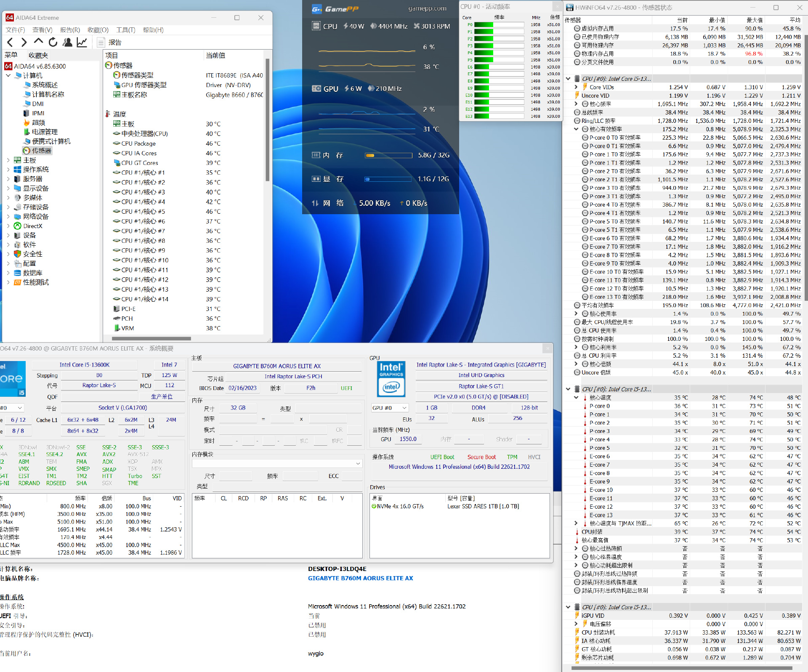Collapse the 计算机 tree node
The image size is (808, 672).
click(8, 75)
